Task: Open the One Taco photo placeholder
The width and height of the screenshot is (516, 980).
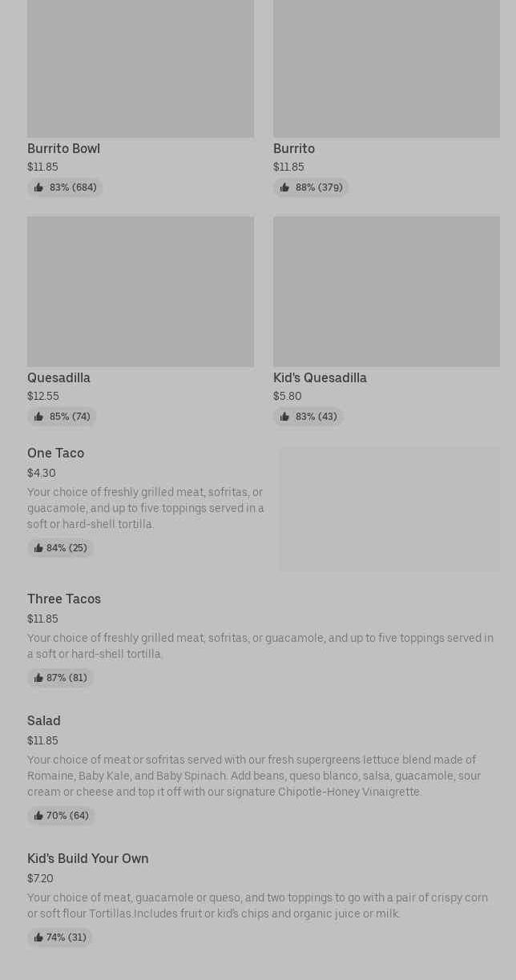Action: (x=389, y=509)
